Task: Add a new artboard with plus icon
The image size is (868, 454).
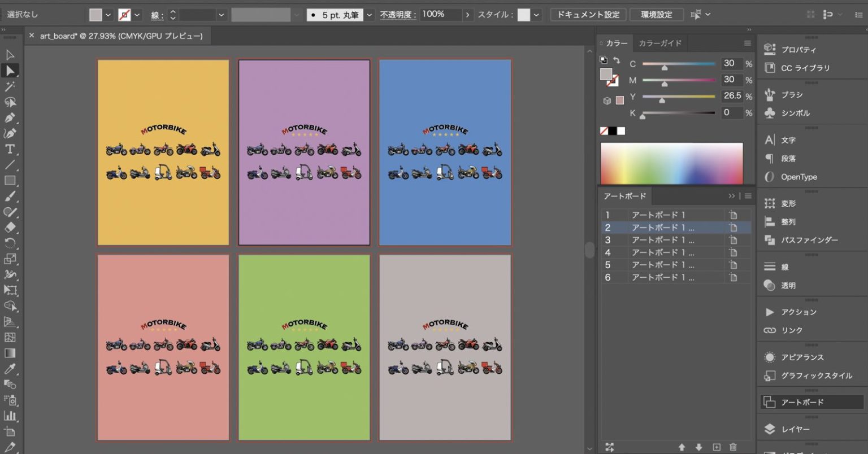Action: [x=717, y=447]
